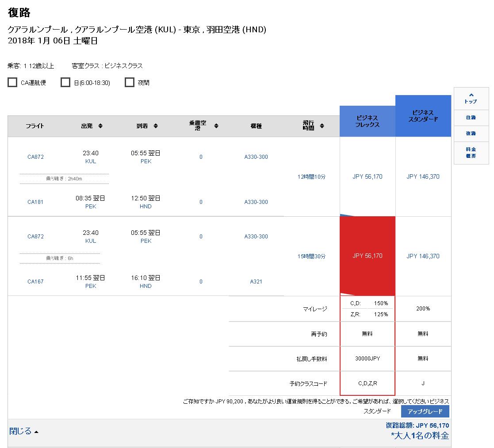This screenshot has width=494, height=448.
Task: Click the 払戻し手数料 row label
Action: (x=312, y=359)
